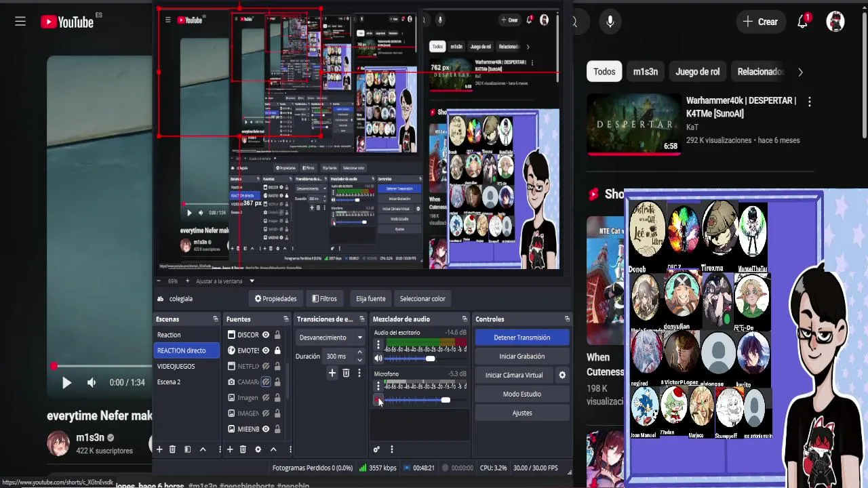Hide the MIEENB source
Screen dimensions: 868x488
click(x=266, y=429)
